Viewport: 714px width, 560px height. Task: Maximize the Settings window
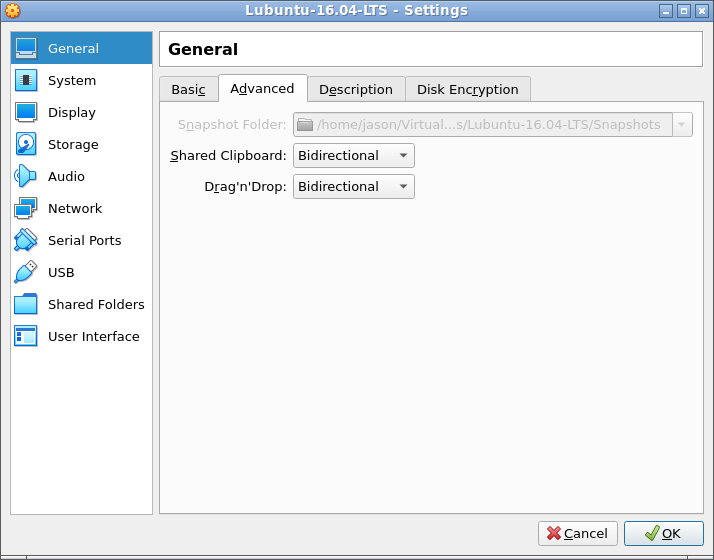coord(684,11)
